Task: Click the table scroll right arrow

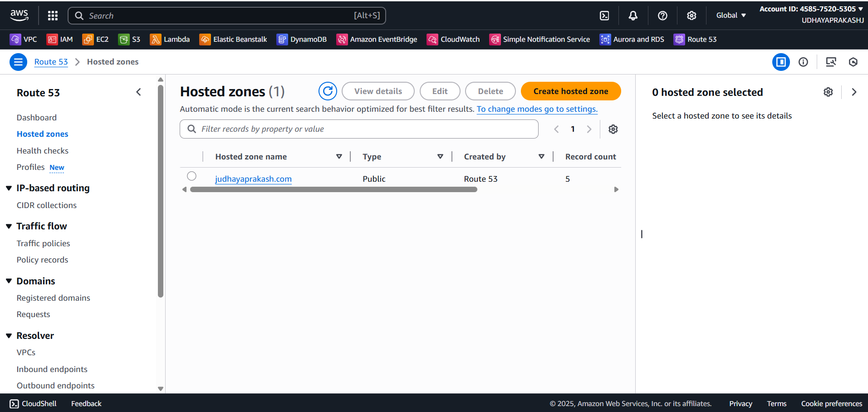Action: click(616, 189)
